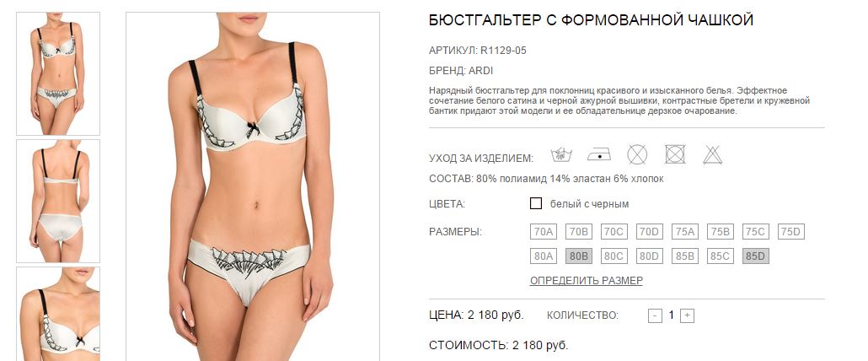Show the close-up bra thumbnail
868x361 pixels.
click(58, 314)
